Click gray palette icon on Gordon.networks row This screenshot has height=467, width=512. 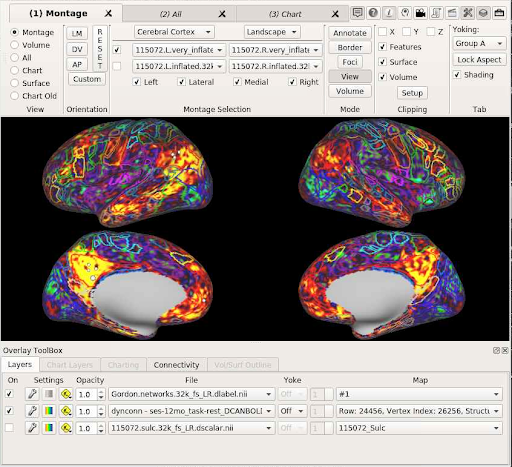click(x=49, y=394)
